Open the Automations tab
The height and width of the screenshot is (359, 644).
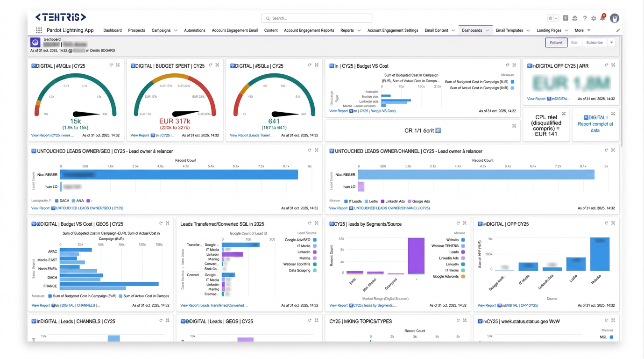pyautogui.click(x=195, y=30)
